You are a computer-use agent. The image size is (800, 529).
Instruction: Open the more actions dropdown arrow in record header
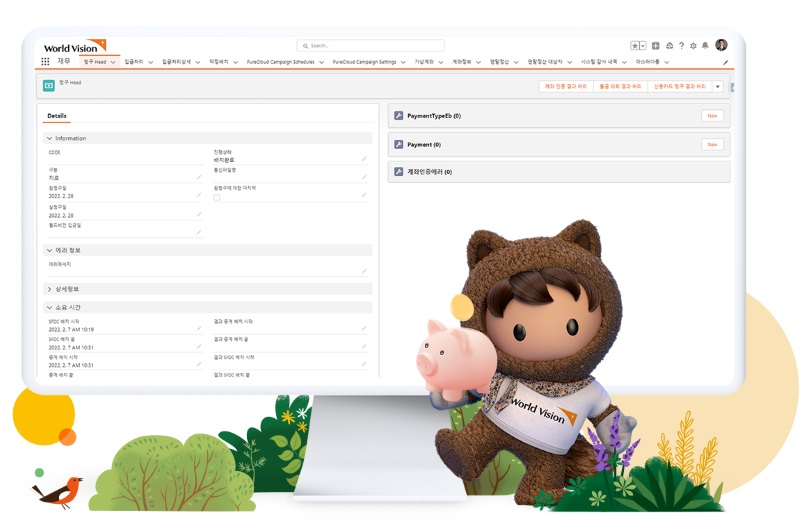[x=717, y=87]
